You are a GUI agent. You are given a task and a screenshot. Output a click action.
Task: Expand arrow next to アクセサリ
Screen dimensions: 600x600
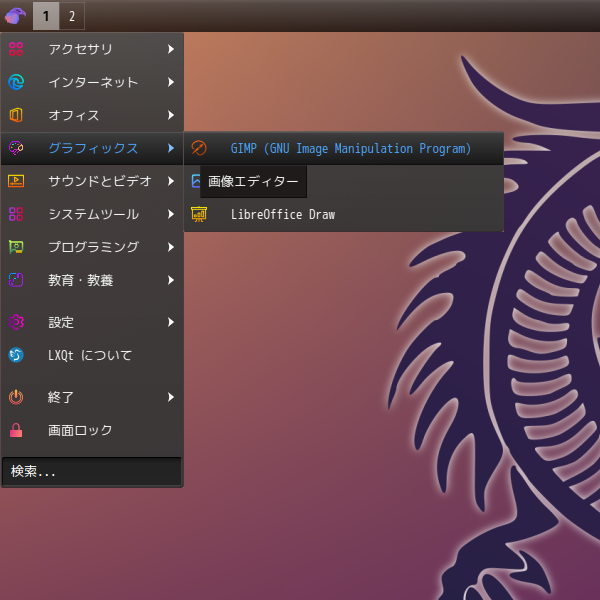171,49
